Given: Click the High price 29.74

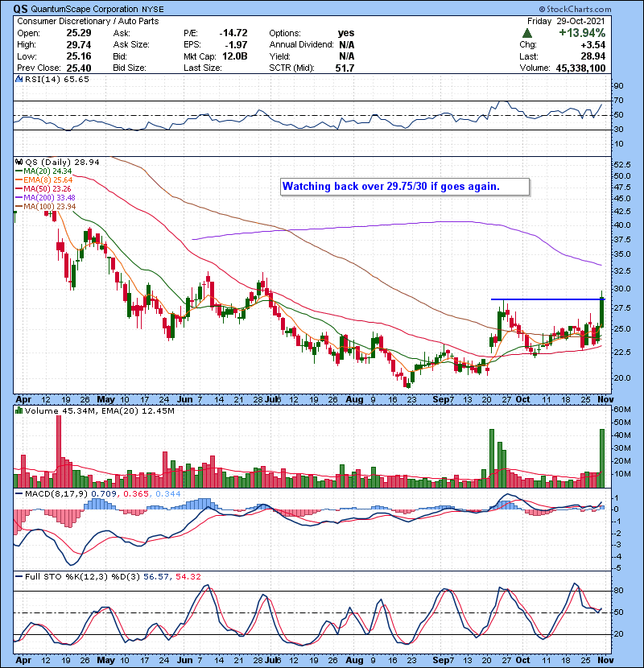Looking at the screenshot, I should (x=79, y=45).
